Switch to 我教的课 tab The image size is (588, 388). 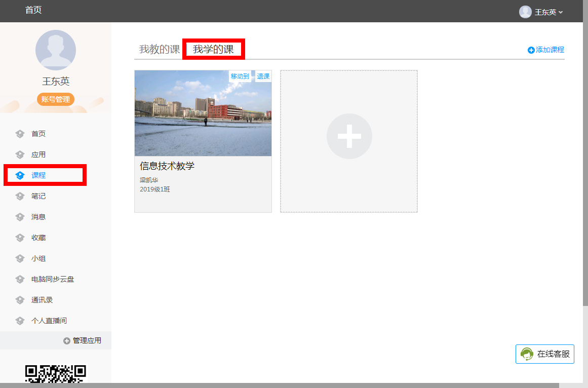(x=160, y=49)
